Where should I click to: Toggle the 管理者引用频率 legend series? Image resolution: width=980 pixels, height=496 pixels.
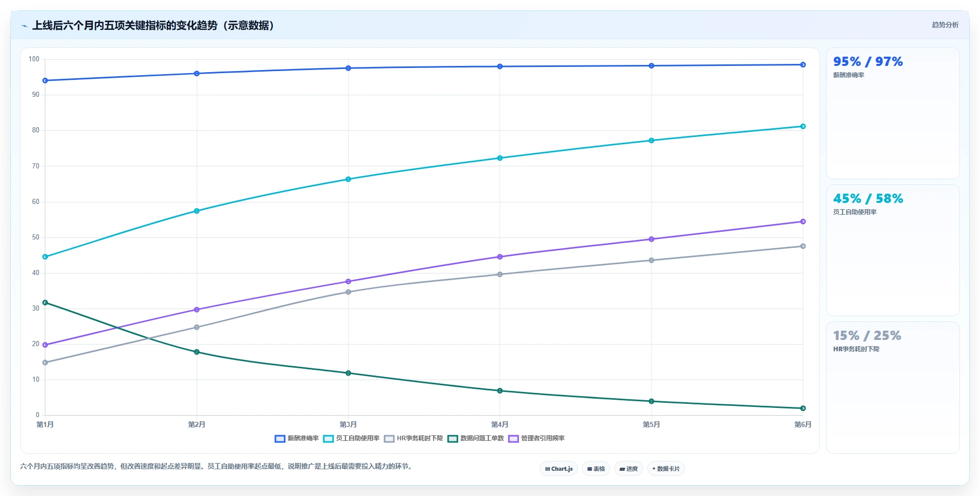pyautogui.click(x=537, y=438)
